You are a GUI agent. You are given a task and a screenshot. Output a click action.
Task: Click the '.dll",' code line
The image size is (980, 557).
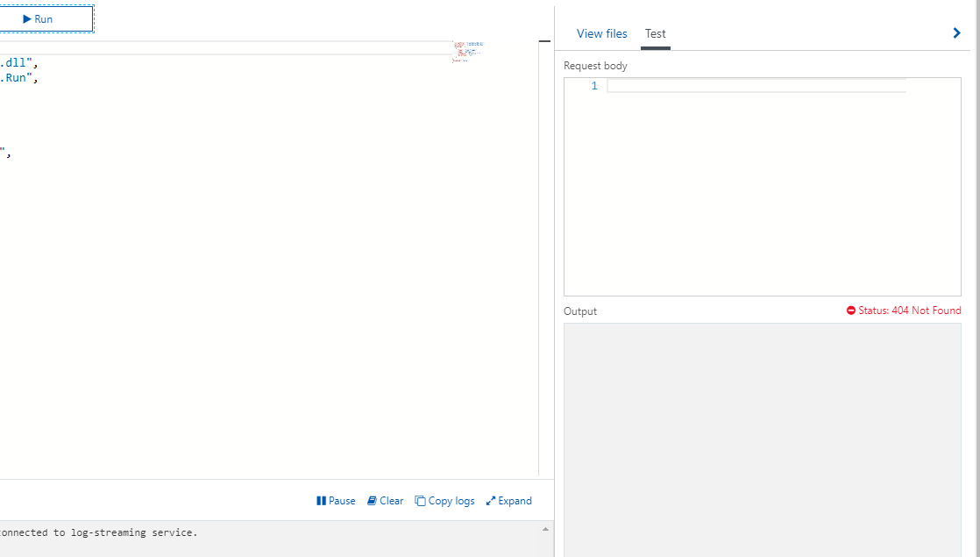coord(19,62)
